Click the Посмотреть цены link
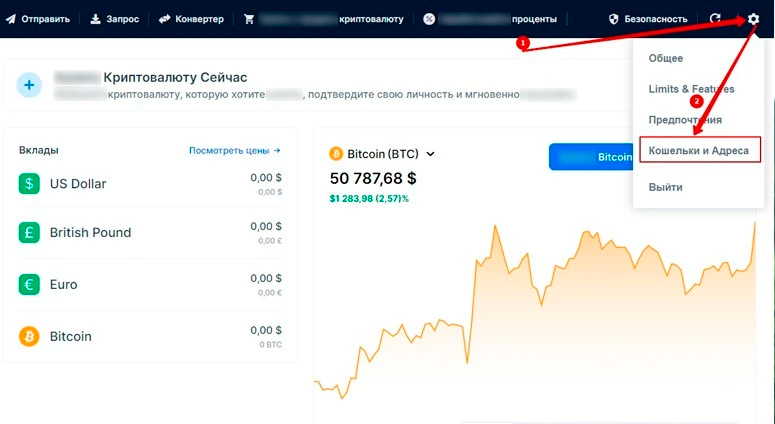This screenshot has width=775, height=424. point(235,150)
